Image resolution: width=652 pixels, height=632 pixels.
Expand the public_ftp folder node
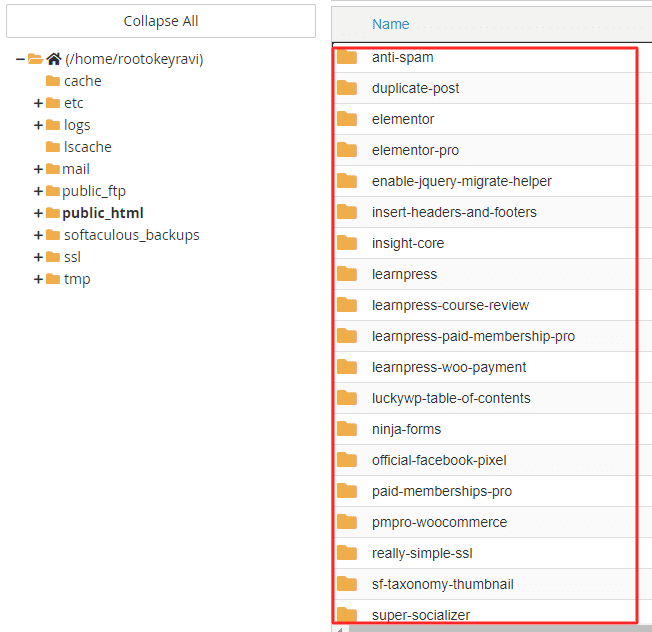coord(38,191)
